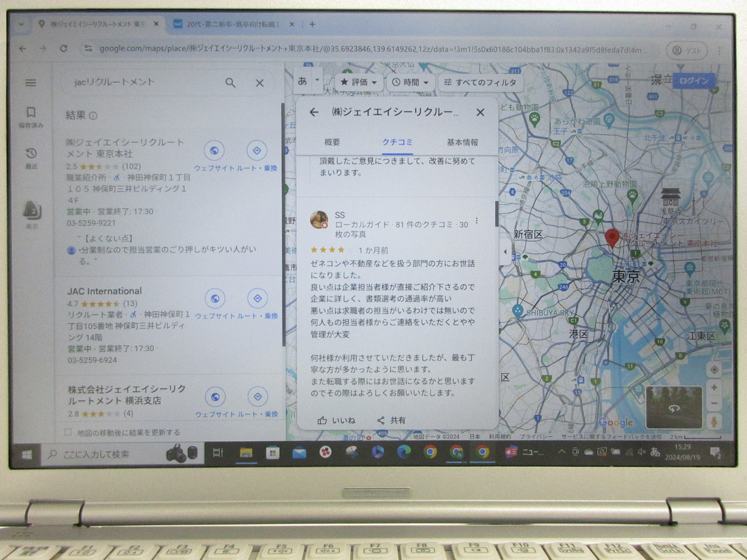747x560 pixels.
Task: Switch to the 基本情報 tab
Action: (x=462, y=142)
